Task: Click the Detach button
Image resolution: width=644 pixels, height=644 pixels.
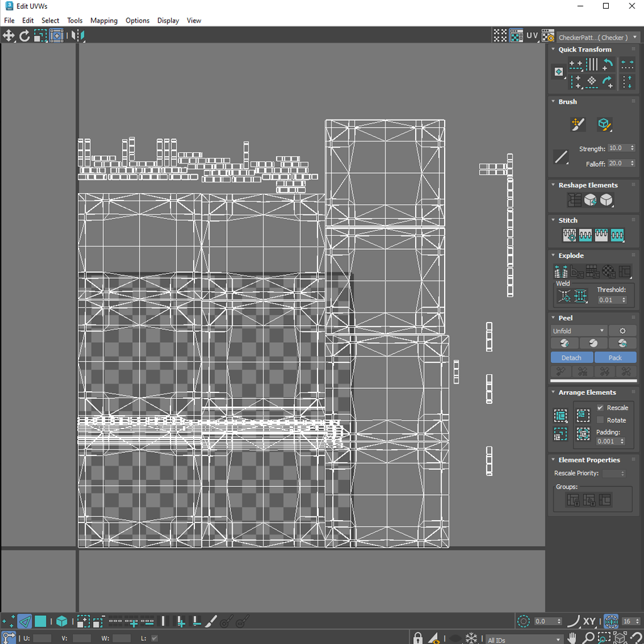Action: click(571, 357)
